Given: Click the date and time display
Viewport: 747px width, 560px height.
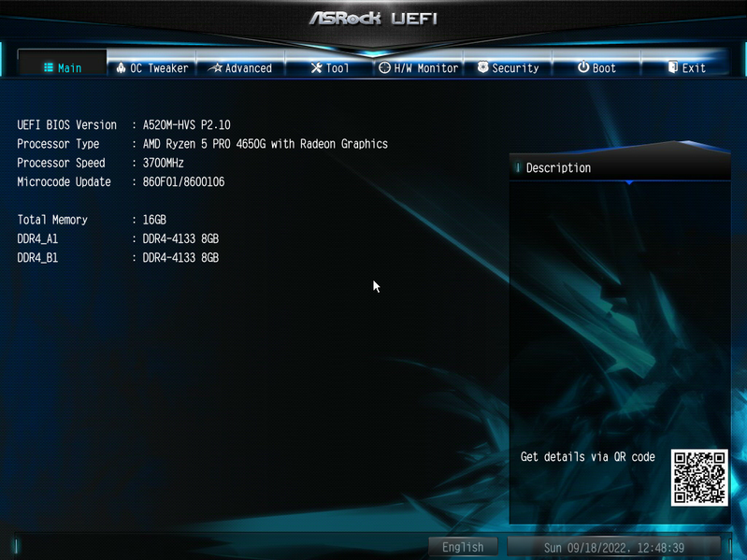Looking at the screenshot, I should click(613, 547).
